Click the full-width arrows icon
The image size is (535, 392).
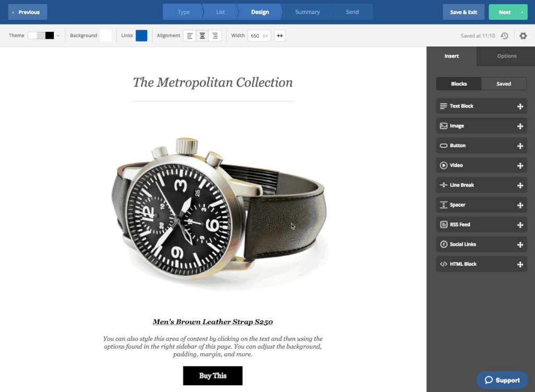[x=280, y=35]
